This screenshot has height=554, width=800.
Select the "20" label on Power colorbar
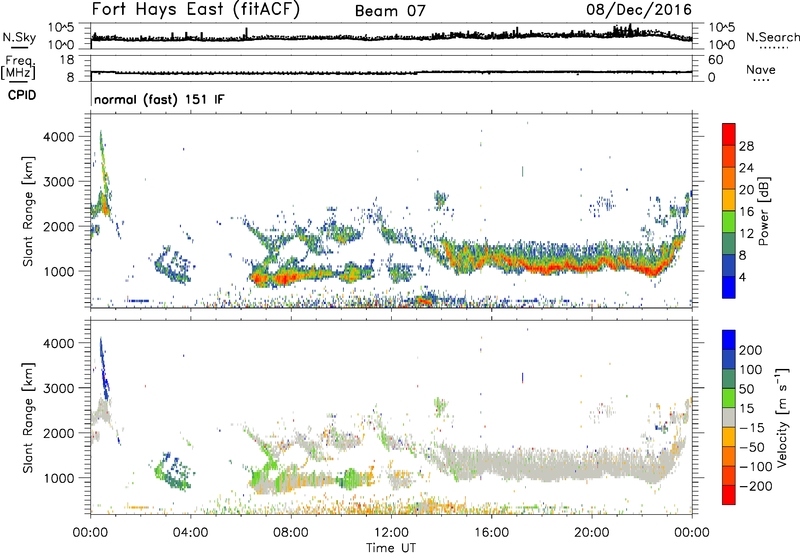[746, 190]
